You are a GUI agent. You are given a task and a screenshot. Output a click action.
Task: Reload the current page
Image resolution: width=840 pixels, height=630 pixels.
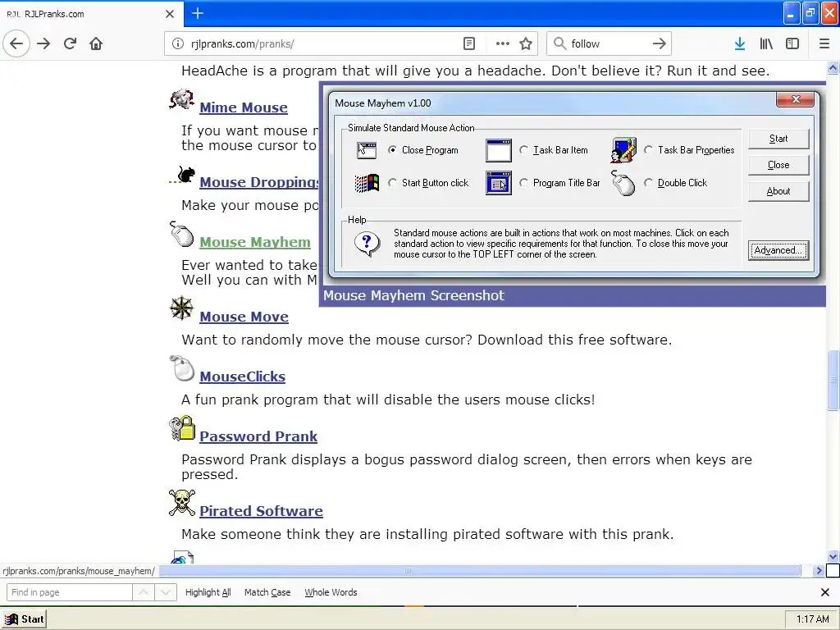[71, 43]
